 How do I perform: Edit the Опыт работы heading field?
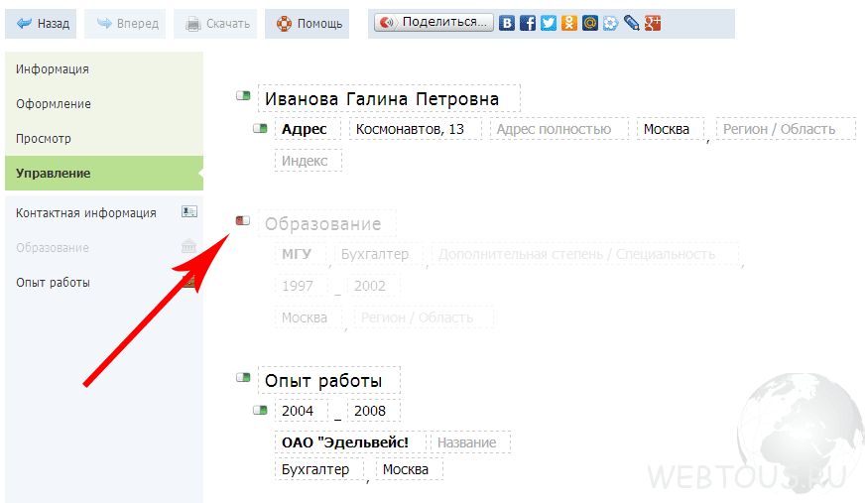coord(329,381)
